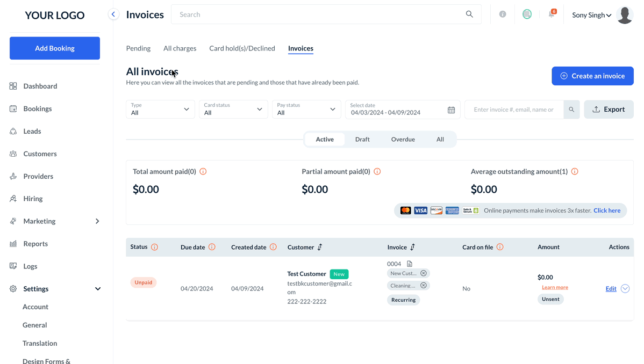The width and height of the screenshot is (644, 364).
Task: Open Bookings in the sidebar menu
Action: click(38, 109)
